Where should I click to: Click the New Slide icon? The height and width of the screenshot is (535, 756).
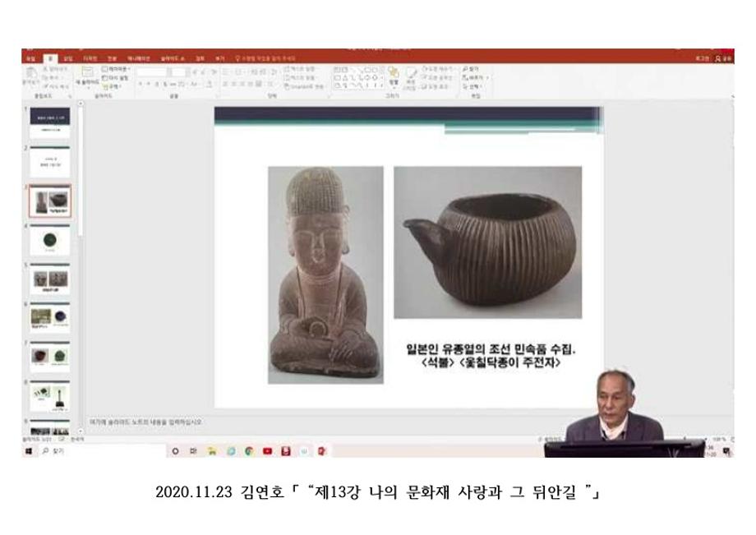pos(89,78)
